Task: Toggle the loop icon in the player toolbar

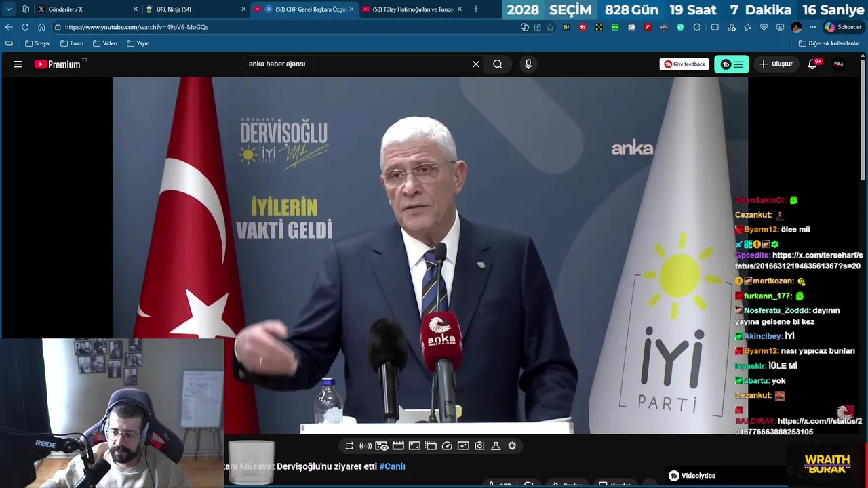Action: click(x=349, y=446)
